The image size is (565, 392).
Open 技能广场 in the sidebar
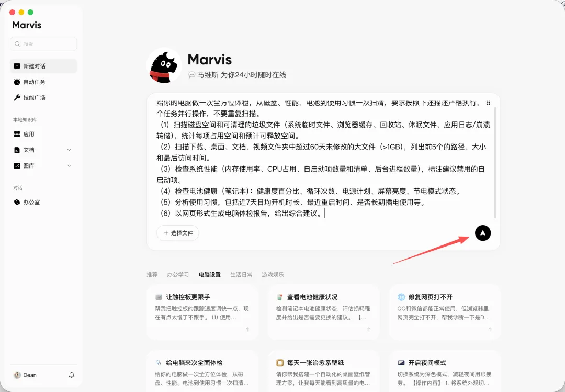click(43, 97)
